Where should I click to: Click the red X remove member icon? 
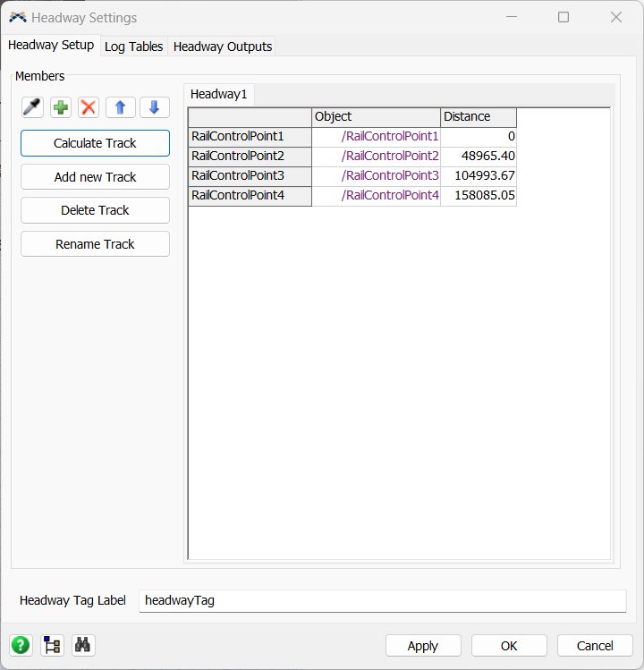tap(89, 107)
